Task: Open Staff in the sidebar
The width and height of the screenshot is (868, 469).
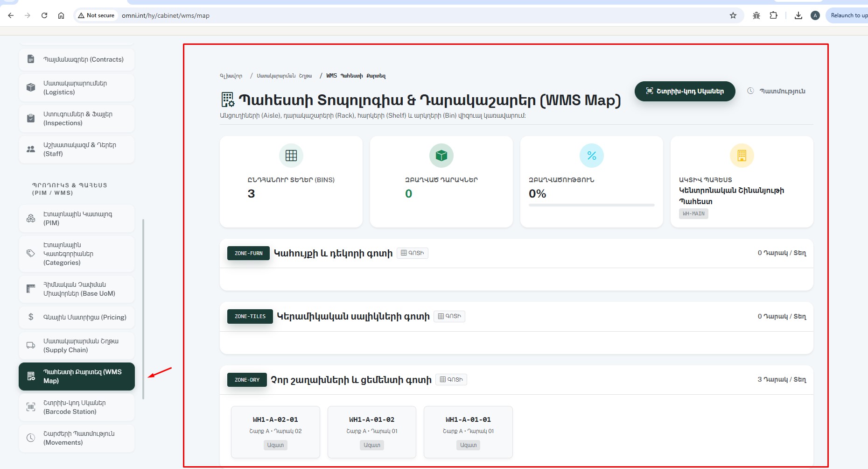Action: 77,149
